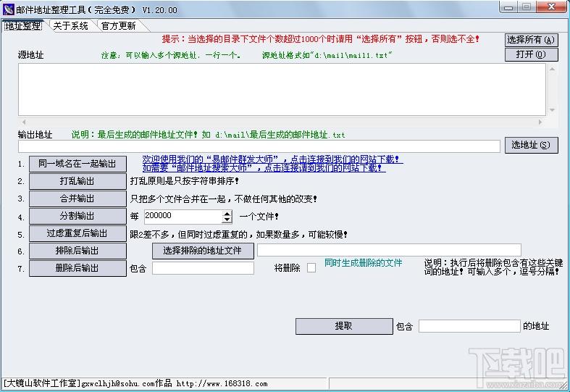Click the source box scroll left arrow
This screenshot has width=570, height=392.
(24, 122)
